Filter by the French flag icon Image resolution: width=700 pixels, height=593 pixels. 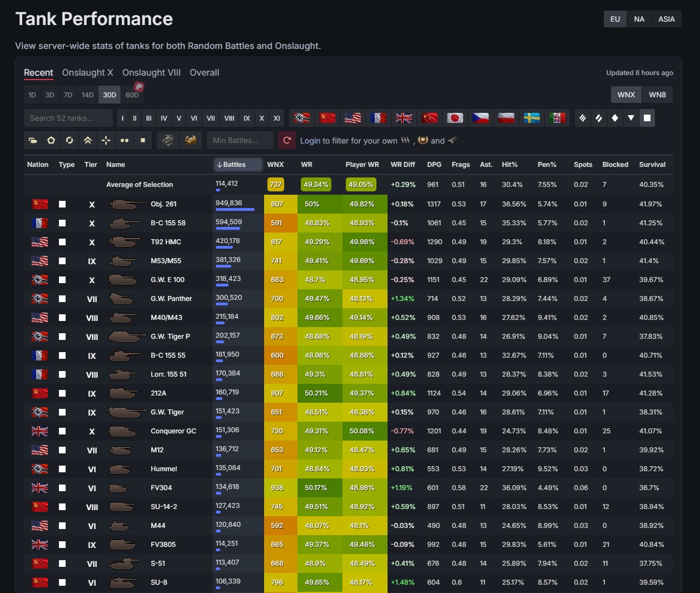378,118
